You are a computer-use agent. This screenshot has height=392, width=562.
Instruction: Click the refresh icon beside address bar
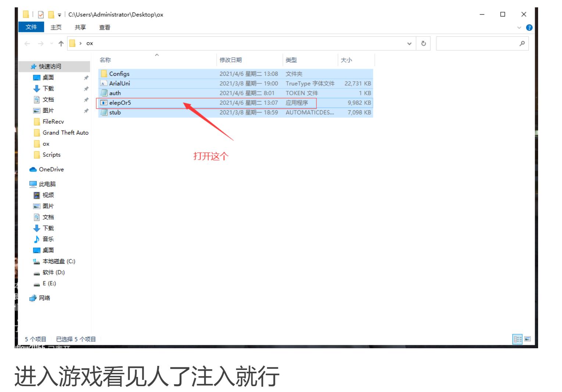pos(423,43)
